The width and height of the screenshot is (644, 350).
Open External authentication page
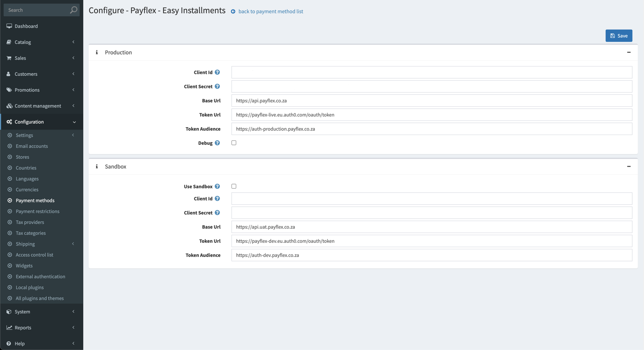click(41, 277)
